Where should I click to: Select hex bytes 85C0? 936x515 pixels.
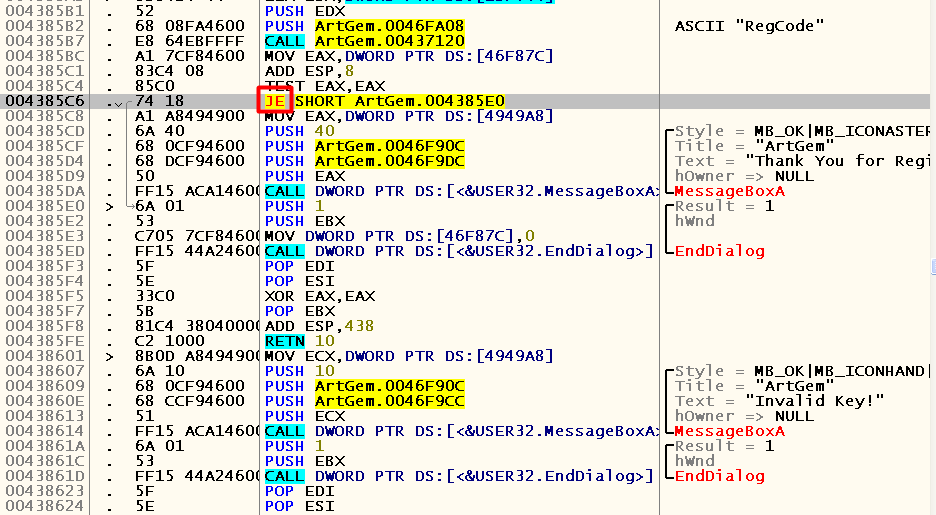(x=155, y=86)
